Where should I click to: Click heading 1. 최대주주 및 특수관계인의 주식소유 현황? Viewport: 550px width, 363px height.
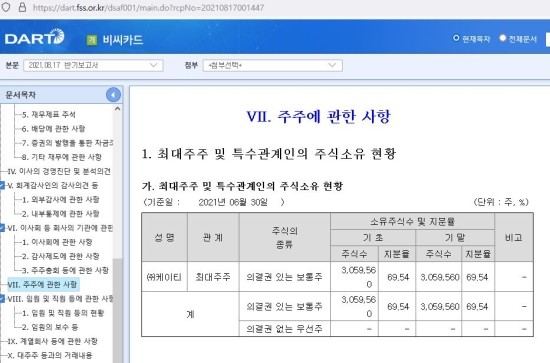click(x=269, y=154)
